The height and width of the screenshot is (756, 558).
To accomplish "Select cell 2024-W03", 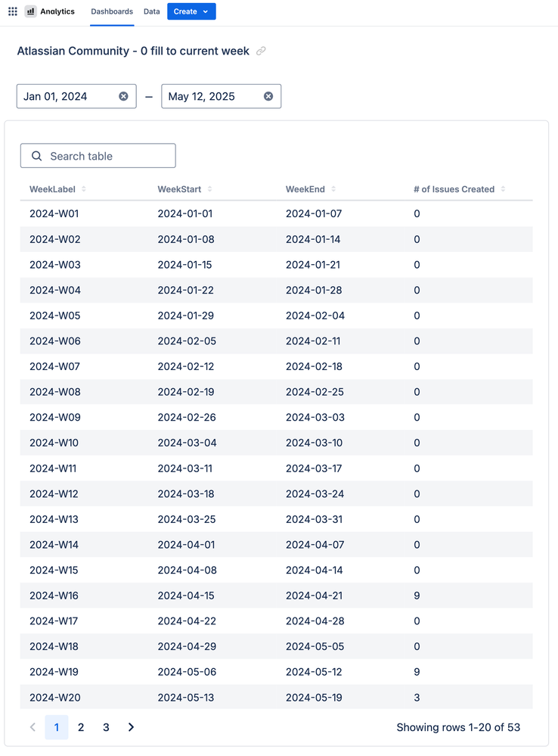I will [x=55, y=265].
